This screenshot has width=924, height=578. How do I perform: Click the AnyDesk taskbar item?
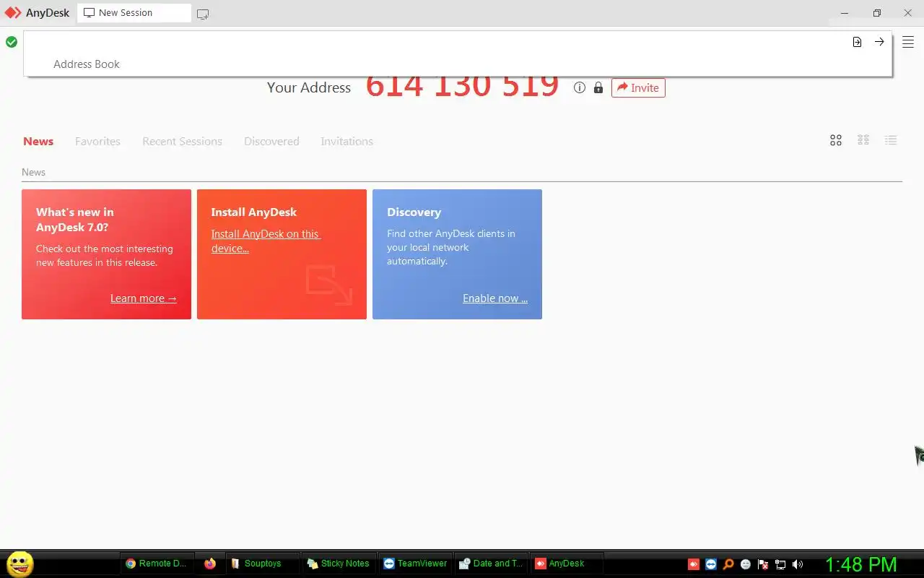567,564
